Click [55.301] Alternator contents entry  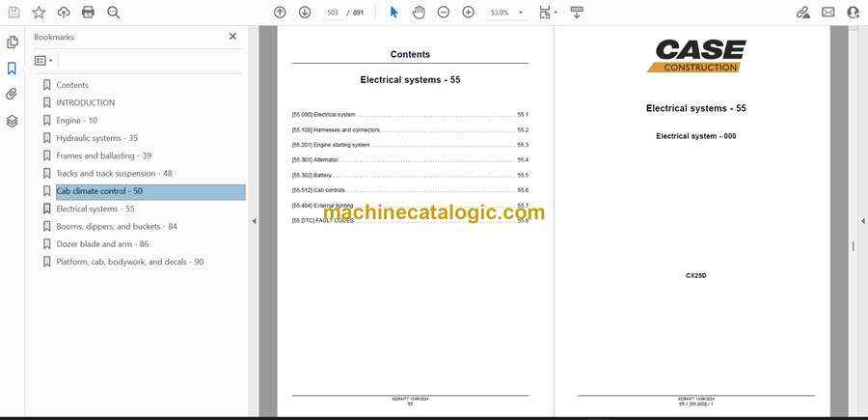(x=410, y=159)
